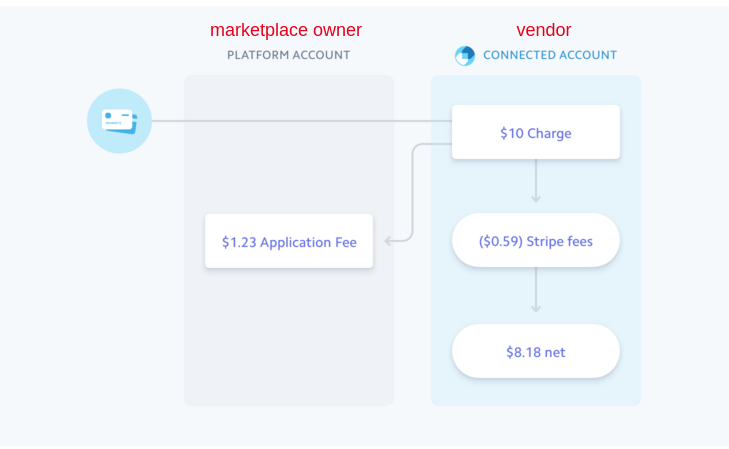Click the red vendor label
This screenshot has width=729, height=449.
point(543,30)
